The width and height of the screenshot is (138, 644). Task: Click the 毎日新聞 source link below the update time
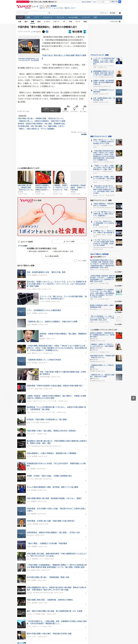(84, 134)
